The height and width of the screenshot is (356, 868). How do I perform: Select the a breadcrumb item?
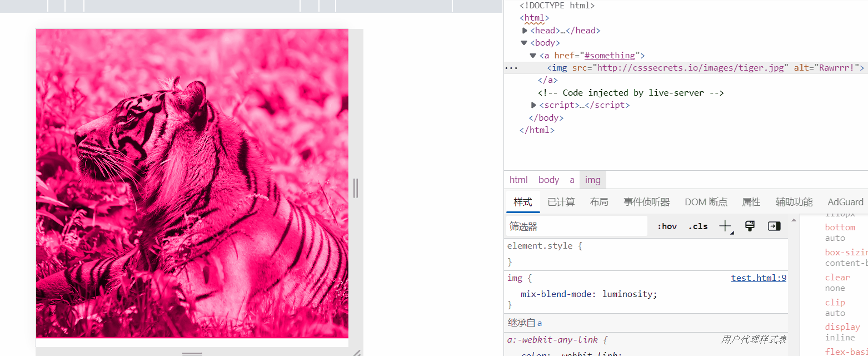click(572, 180)
